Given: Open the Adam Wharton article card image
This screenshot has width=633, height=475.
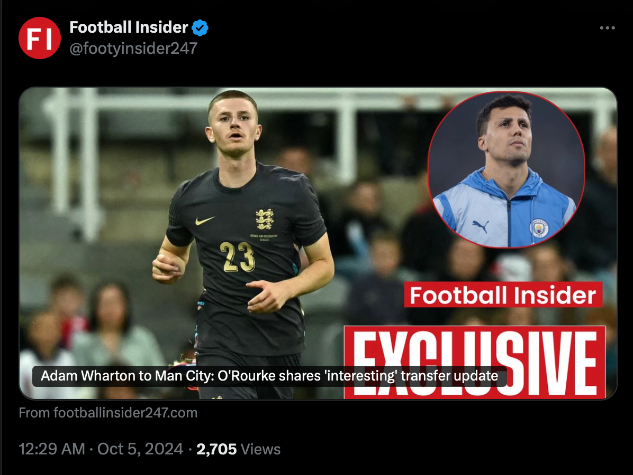Looking at the screenshot, I should click(x=318, y=243).
